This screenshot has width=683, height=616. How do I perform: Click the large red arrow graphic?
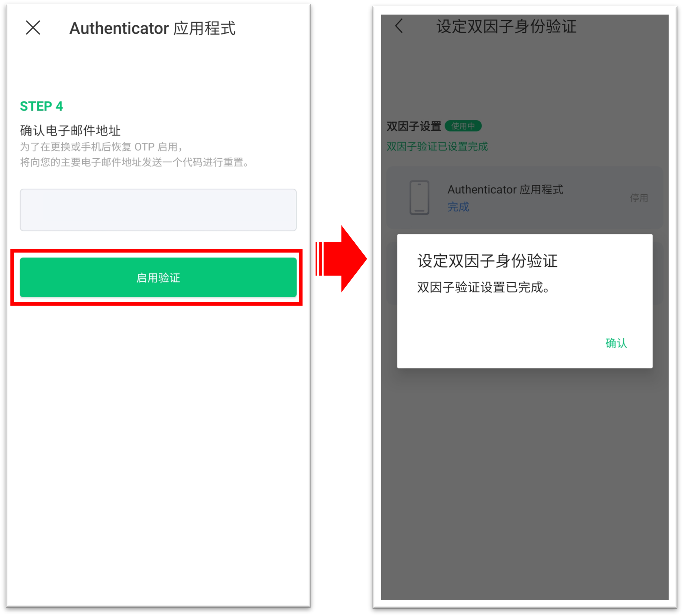(341, 259)
